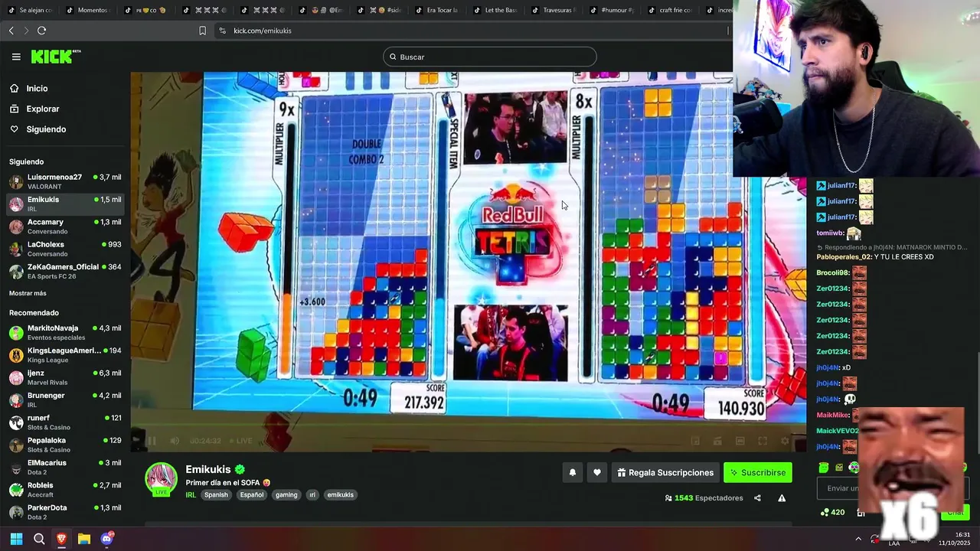The width and height of the screenshot is (980, 551).
Task: Open LaCholexs channel in sidebar
Action: coord(65,249)
